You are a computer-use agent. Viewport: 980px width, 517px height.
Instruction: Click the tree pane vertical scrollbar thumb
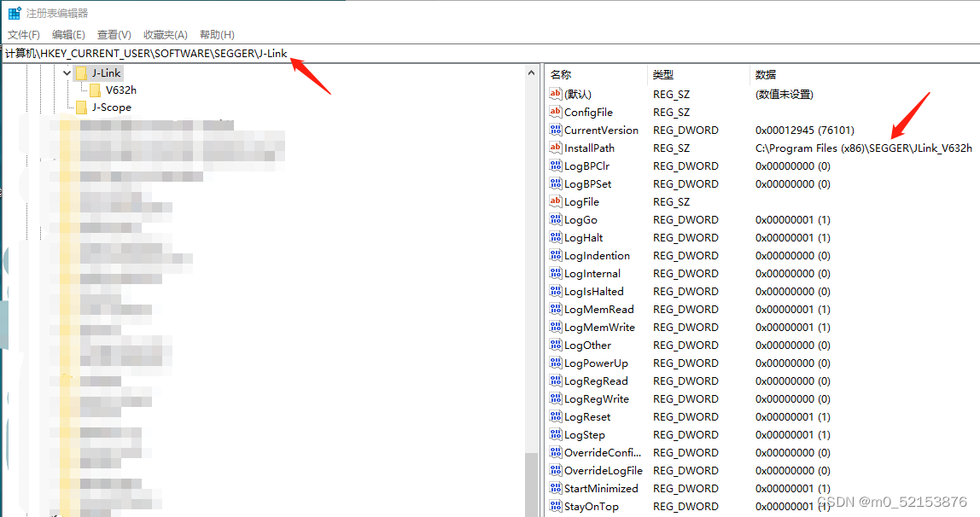click(x=531, y=484)
